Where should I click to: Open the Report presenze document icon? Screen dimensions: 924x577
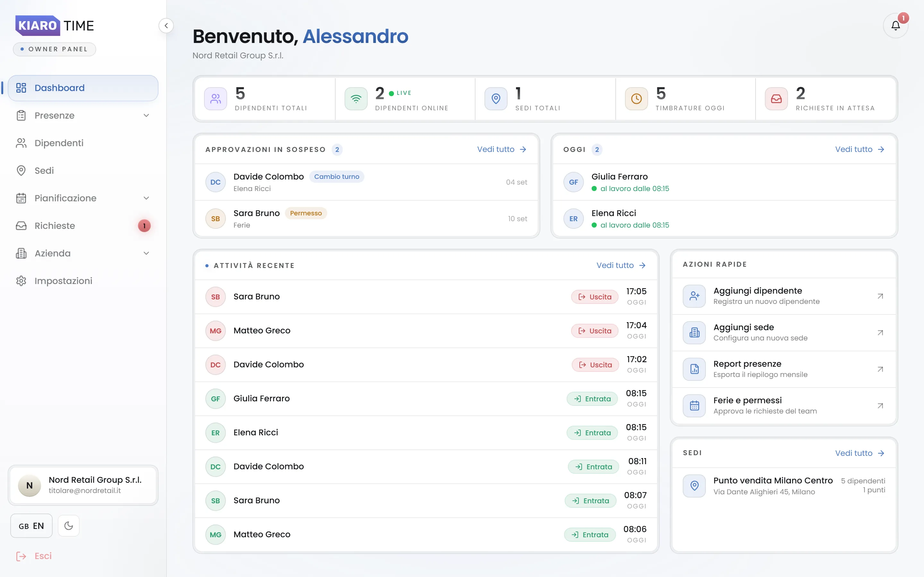694,369
